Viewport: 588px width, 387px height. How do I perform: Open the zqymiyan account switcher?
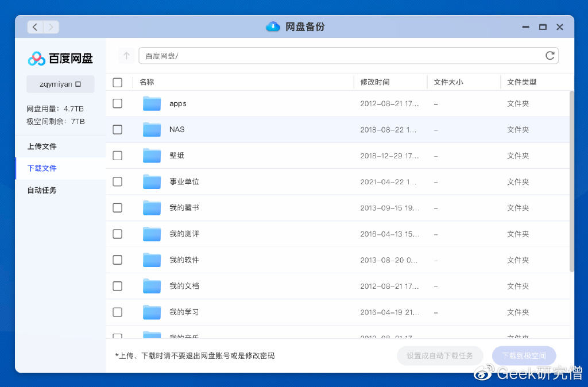[60, 84]
